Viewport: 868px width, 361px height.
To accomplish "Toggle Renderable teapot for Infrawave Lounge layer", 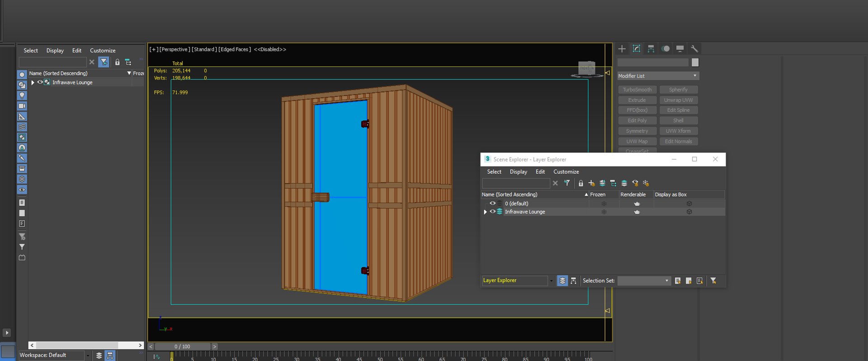I will (637, 212).
